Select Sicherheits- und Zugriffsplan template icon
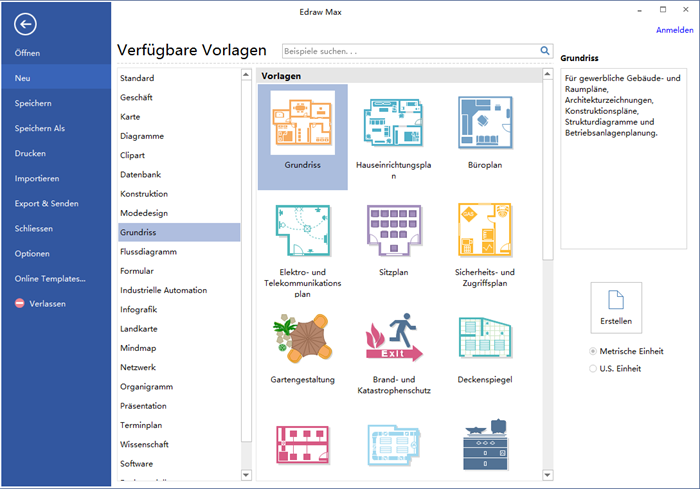Viewport: 700px width, 489px height. [485, 230]
